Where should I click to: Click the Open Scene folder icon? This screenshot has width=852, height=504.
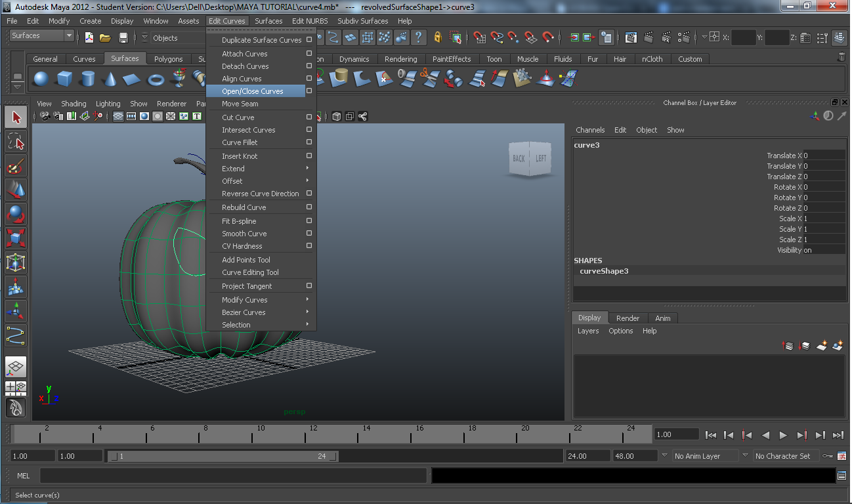[105, 38]
